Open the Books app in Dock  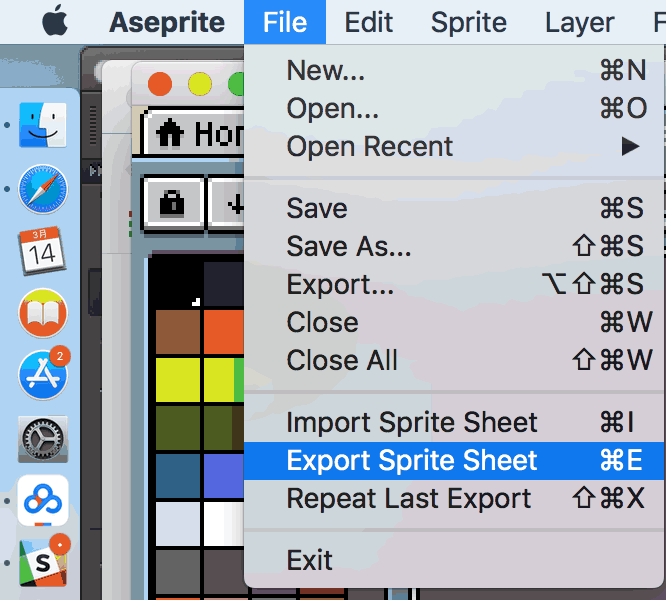coord(43,313)
